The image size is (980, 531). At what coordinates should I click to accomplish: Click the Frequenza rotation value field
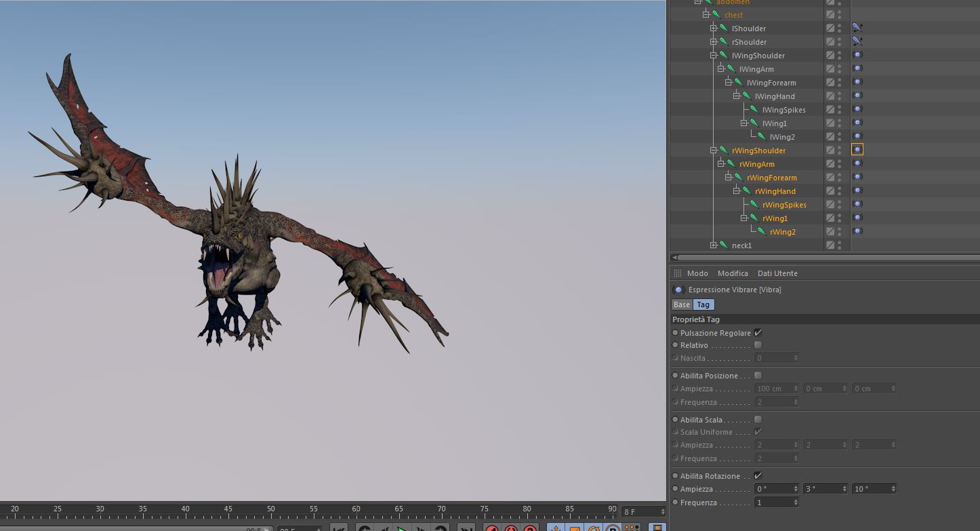coord(773,503)
